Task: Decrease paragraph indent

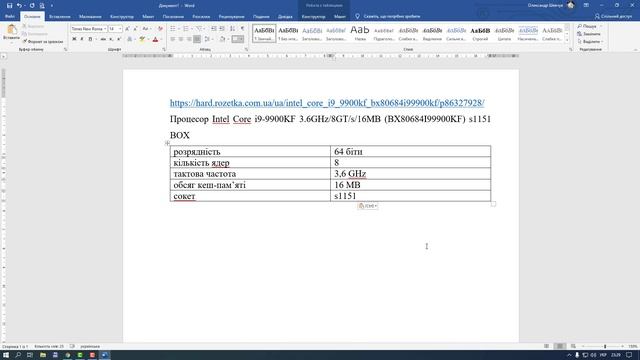Action: [x=213, y=29]
